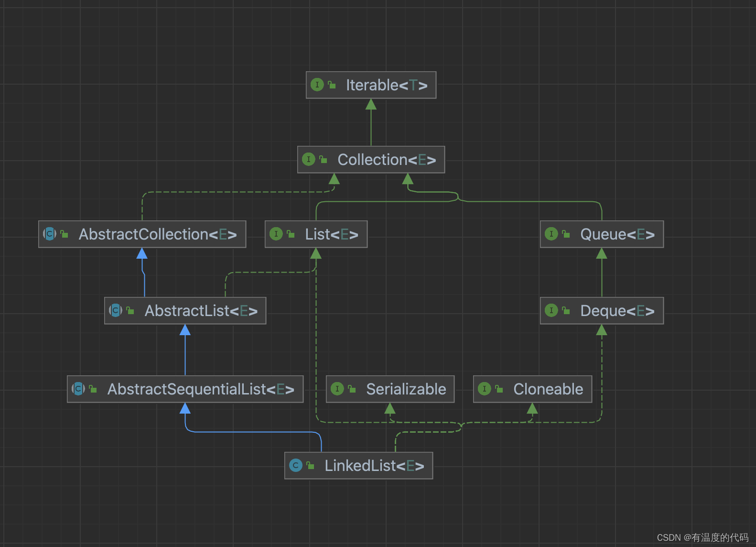Image resolution: width=756 pixels, height=547 pixels.
Task: Click the abstract class icon on AbstractList<E>
Action: point(116,310)
